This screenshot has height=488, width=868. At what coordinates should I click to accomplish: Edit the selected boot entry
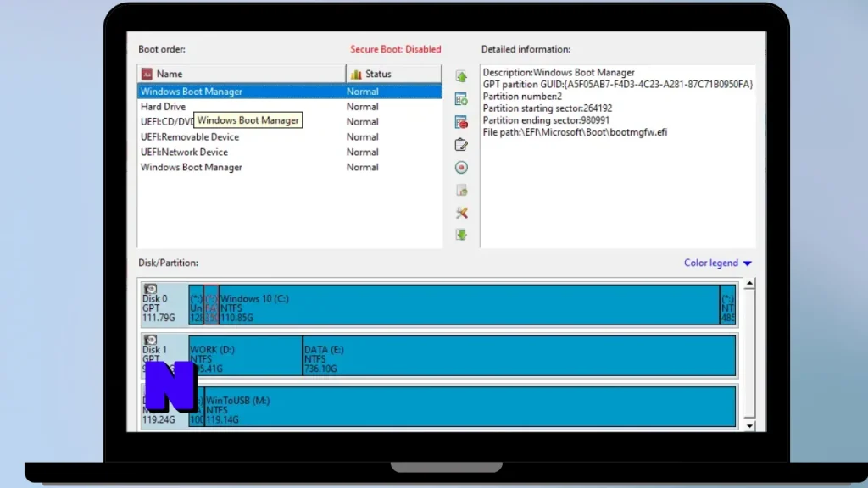tap(461, 145)
